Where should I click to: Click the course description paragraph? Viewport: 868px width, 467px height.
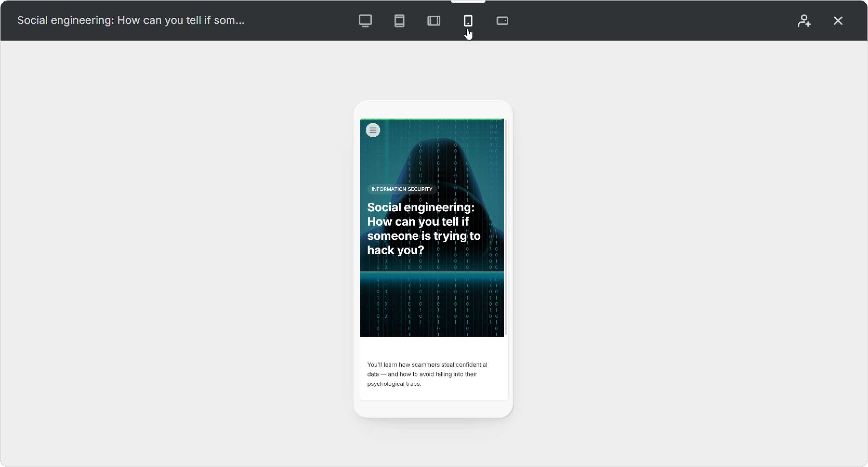[427, 374]
